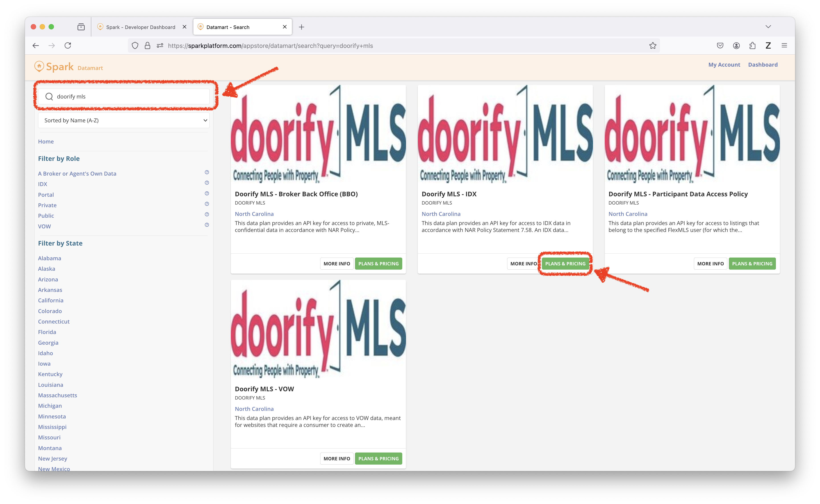Click North Carolina on the Doorify MLS - IDX card

[441, 214]
